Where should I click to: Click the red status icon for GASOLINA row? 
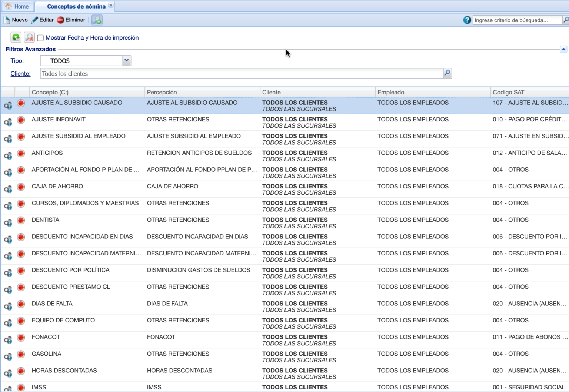pos(21,354)
